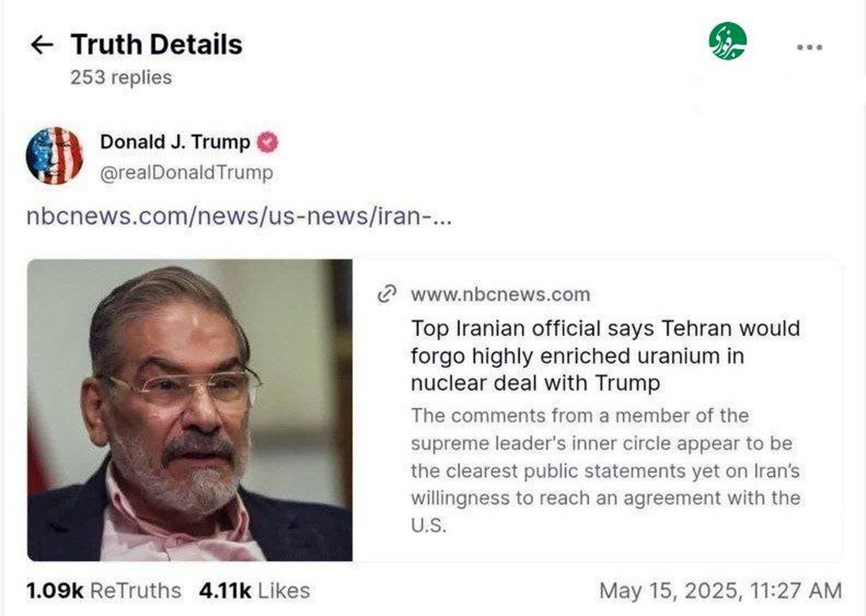Click the Likes label

click(x=284, y=591)
